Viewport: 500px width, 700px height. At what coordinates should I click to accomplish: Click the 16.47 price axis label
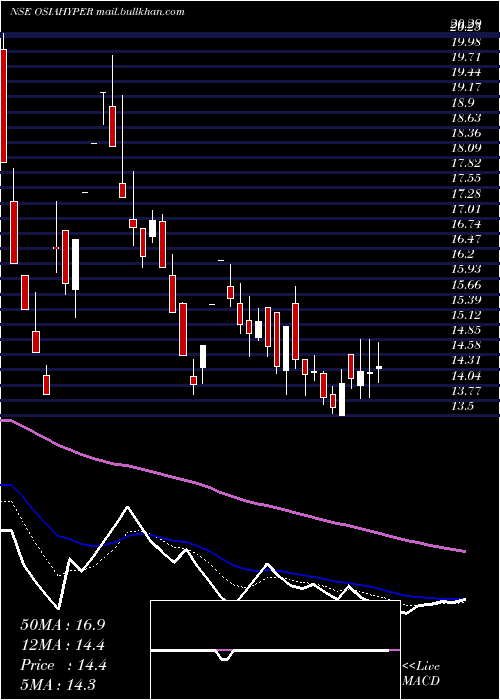(x=466, y=239)
